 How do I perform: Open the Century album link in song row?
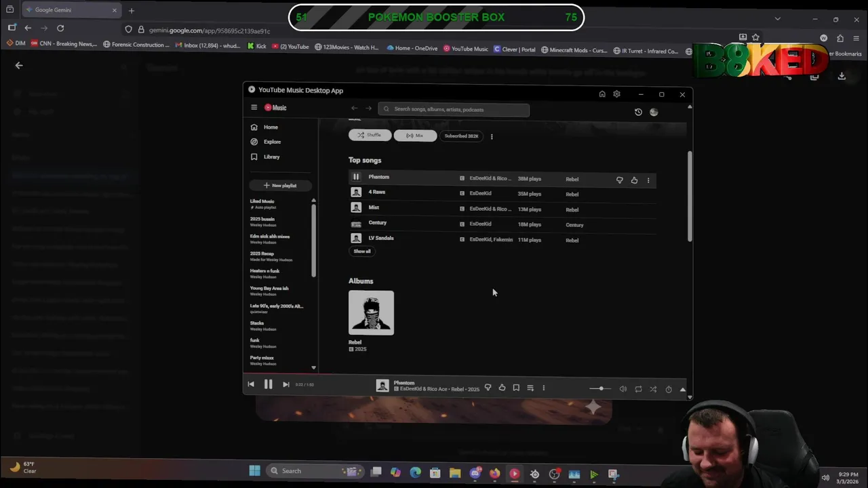click(574, 225)
